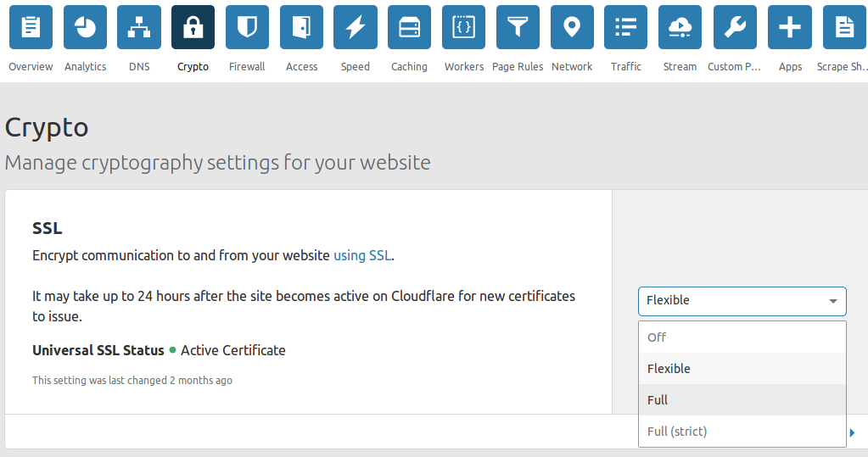
Task: Open the Firewall shield icon
Action: click(x=248, y=27)
